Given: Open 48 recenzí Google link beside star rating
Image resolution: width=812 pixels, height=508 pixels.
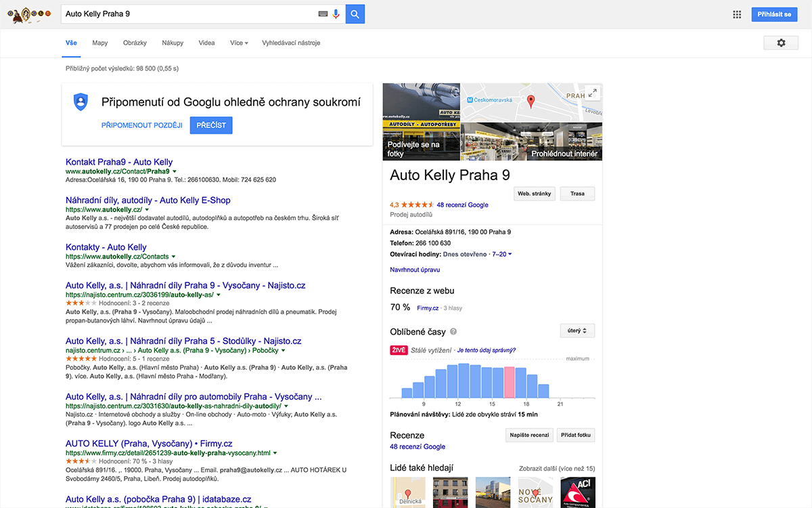Looking at the screenshot, I should (462, 205).
